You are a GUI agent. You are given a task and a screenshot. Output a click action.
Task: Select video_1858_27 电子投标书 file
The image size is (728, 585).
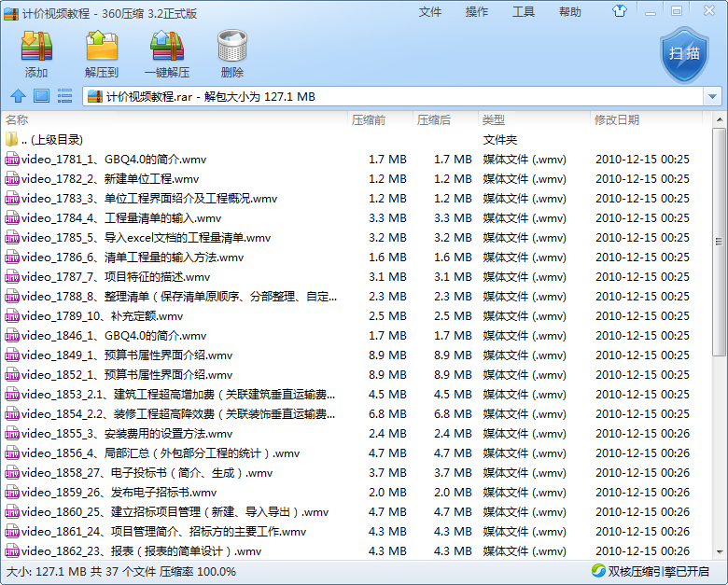(356, 473)
